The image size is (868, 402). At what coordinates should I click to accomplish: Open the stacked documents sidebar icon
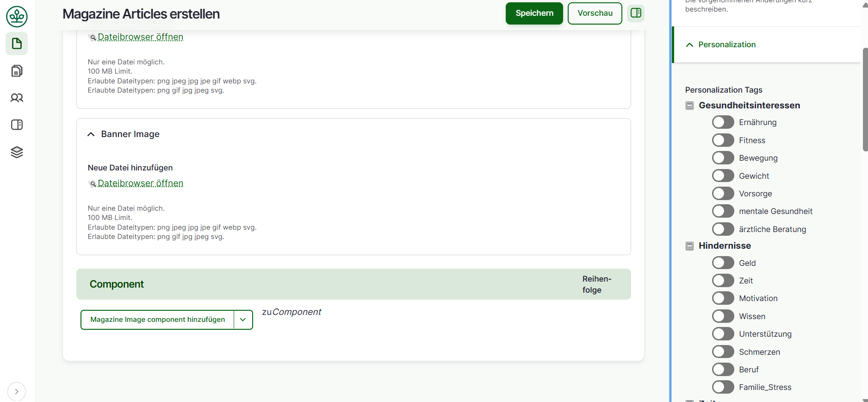(17, 71)
